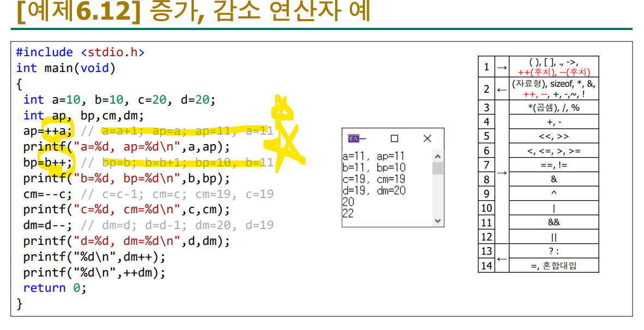Screen dimensions: 644x330
Task: Click the right arrow spanning rows 3 to 12
Action: point(502,172)
